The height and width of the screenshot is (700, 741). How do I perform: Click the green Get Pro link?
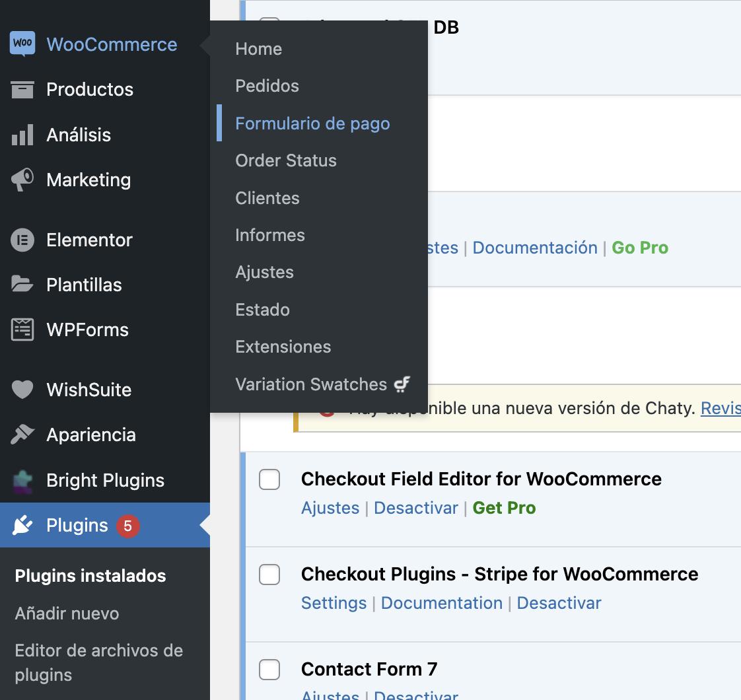(x=504, y=508)
